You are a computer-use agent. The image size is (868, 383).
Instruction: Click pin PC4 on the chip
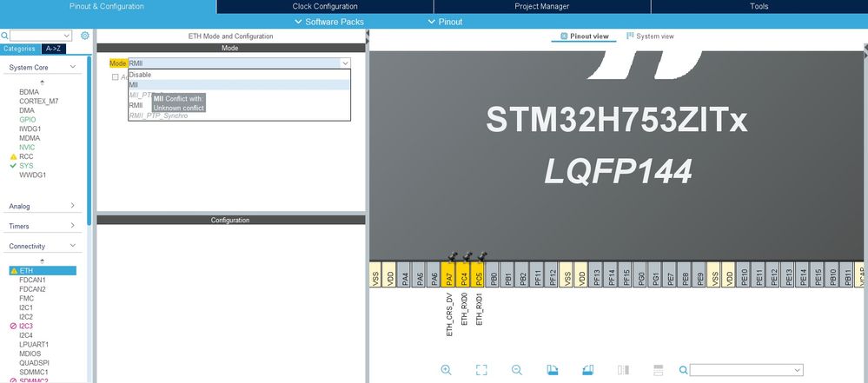click(463, 274)
